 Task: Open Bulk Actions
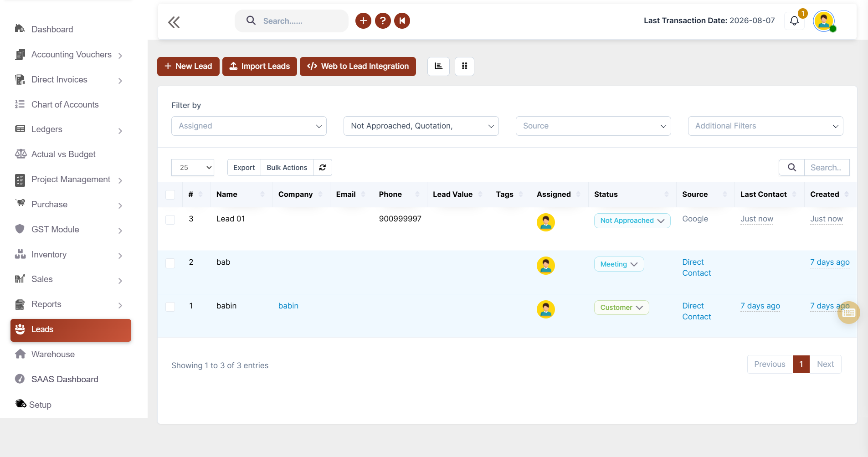[287, 167]
